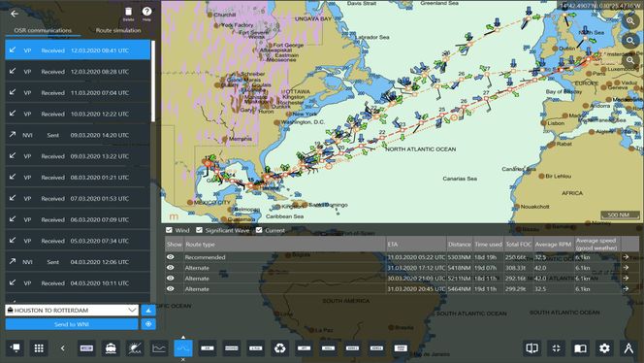644x363 pixels.
Task: Click the recycle arrows toolbar icon
Action: pyautogui.click(x=279, y=348)
